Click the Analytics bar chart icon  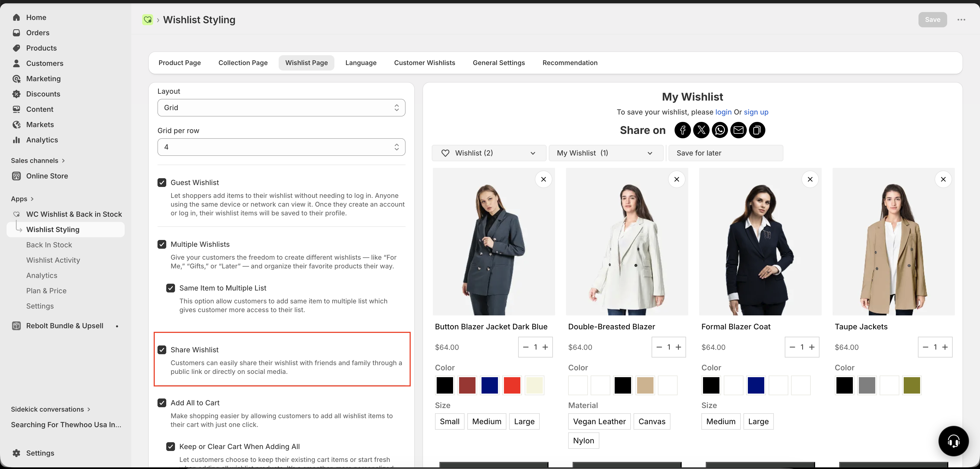coord(16,140)
